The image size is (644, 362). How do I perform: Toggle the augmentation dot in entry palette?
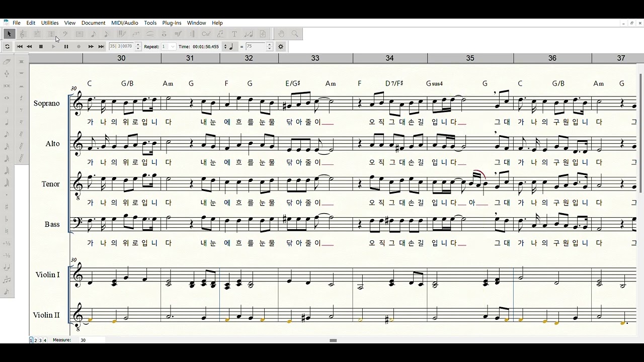pyautogui.click(x=7, y=195)
